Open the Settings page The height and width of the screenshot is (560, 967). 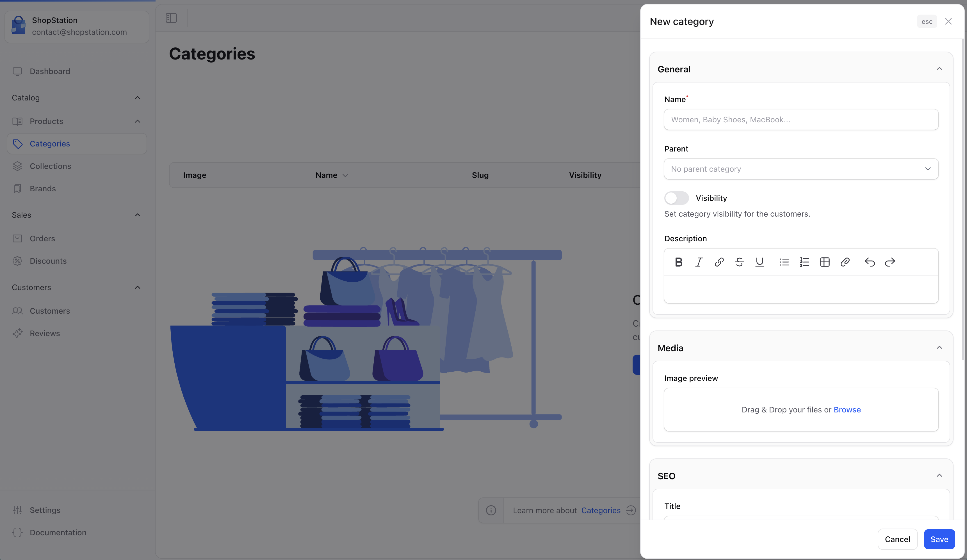45,510
